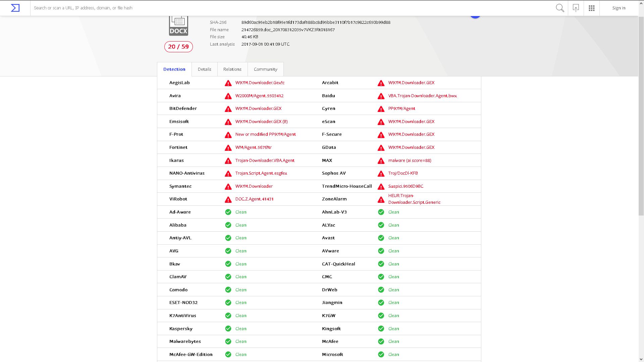Click the green check for McAfee
Image resolution: width=644 pixels, height=362 pixels.
[x=381, y=341]
